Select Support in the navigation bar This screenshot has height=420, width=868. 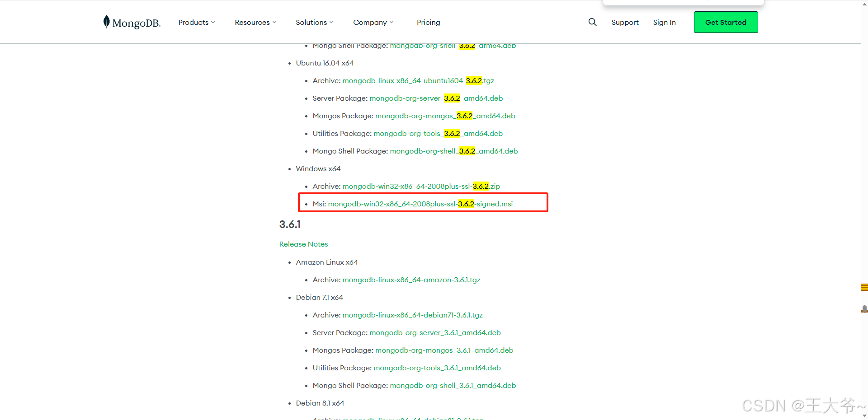click(625, 22)
